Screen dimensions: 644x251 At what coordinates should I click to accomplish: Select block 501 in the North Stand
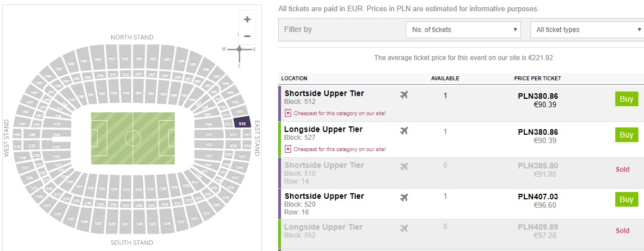[x=139, y=59]
